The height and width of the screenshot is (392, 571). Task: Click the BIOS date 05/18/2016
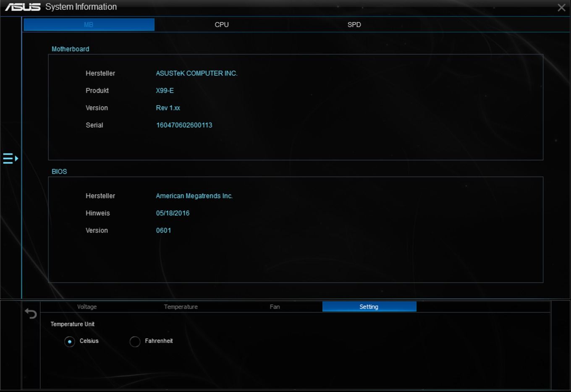pos(173,213)
